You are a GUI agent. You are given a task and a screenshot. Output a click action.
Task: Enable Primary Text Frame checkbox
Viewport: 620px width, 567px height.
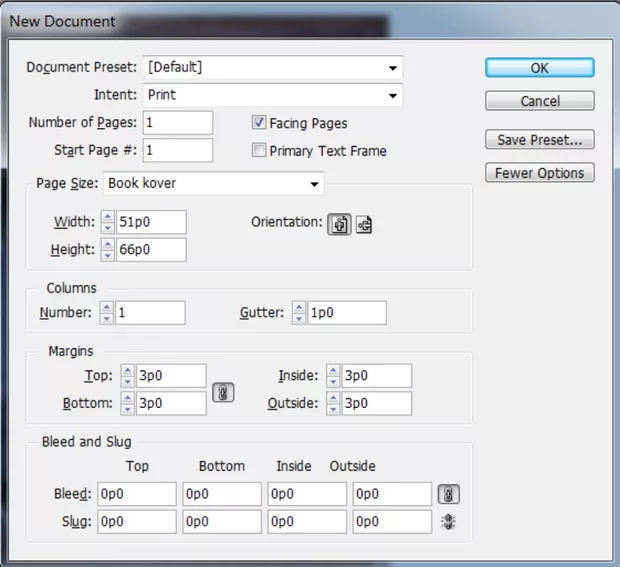click(259, 150)
